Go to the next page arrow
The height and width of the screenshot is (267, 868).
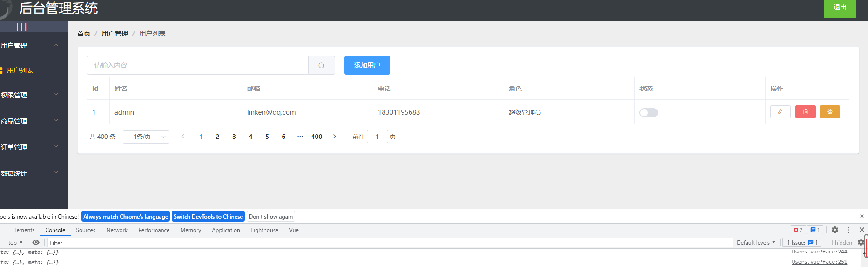(x=335, y=137)
